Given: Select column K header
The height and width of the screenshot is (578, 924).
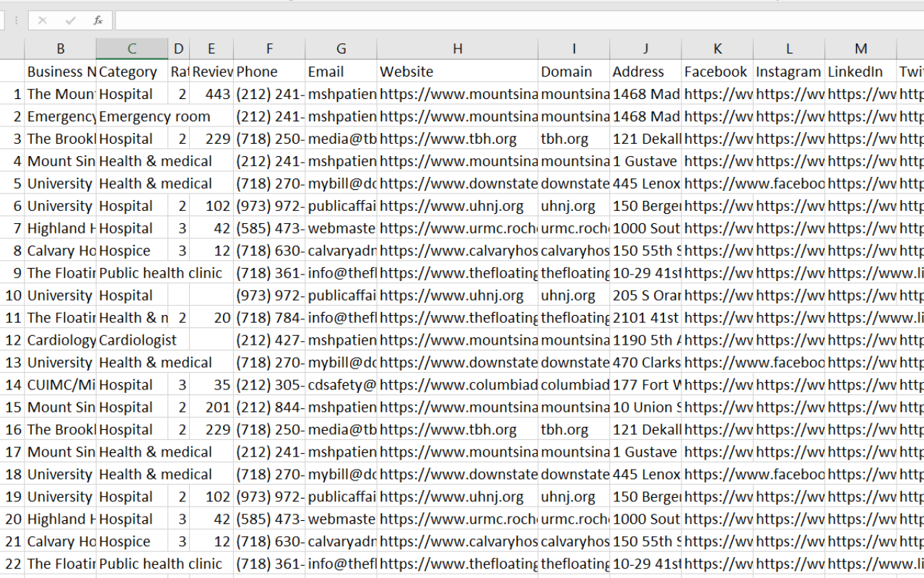Looking at the screenshot, I should (718, 48).
